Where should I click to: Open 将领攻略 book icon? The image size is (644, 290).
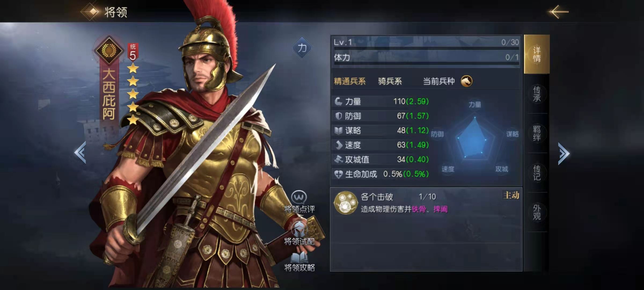click(299, 257)
